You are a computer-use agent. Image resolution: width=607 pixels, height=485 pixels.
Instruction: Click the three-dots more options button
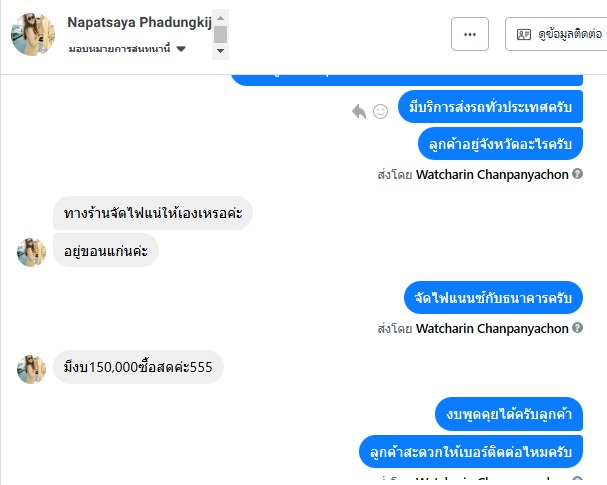(469, 34)
